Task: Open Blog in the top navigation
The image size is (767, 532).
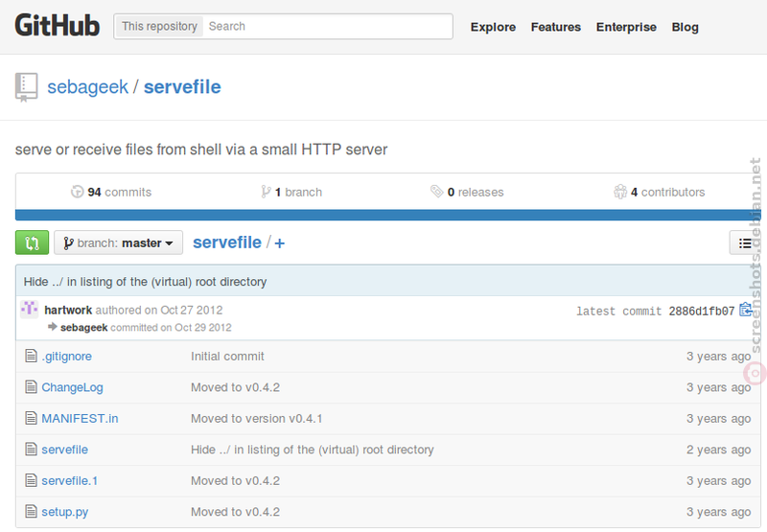Action: coord(685,28)
